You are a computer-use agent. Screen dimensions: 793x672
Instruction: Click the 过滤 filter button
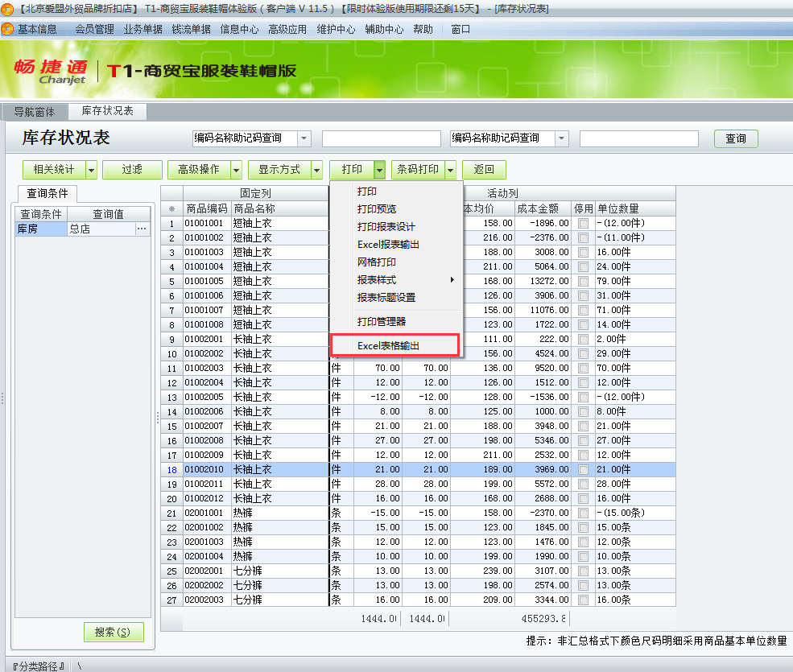(x=131, y=170)
